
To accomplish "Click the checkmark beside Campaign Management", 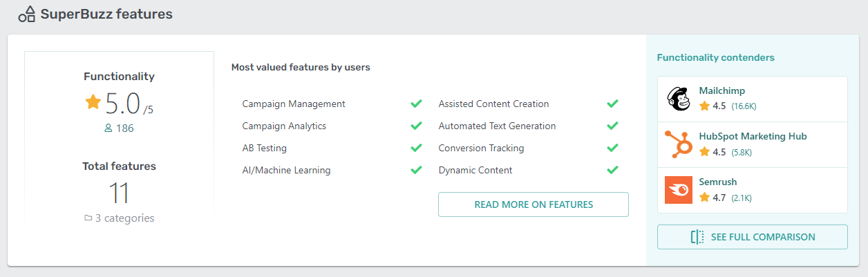I will [416, 104].
